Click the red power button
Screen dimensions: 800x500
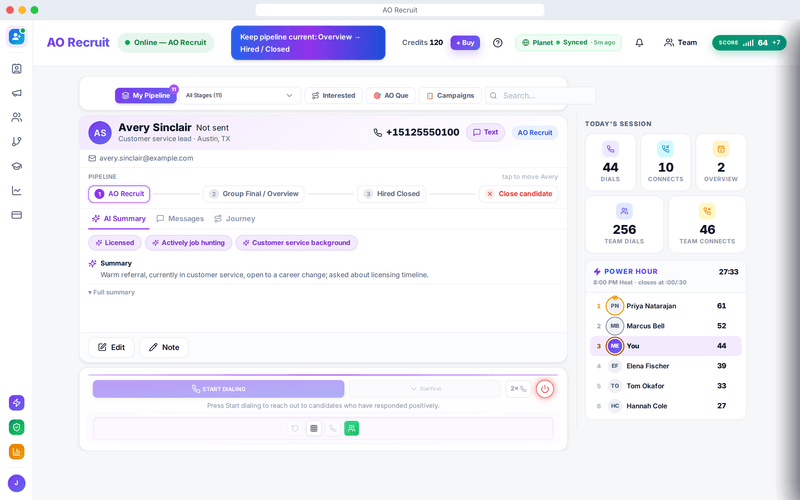coord(545,389)
